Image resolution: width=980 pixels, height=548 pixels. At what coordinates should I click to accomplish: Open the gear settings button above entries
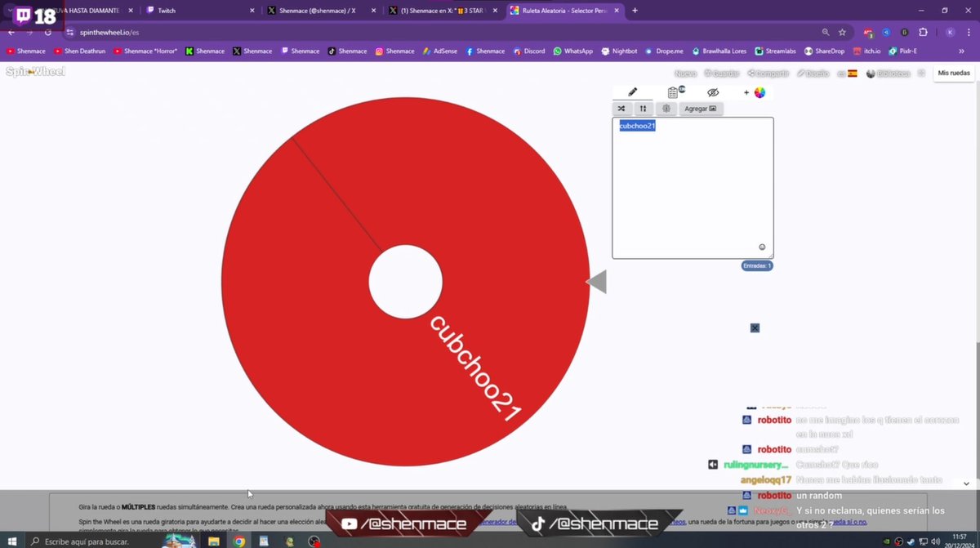[x=666, y=109]
